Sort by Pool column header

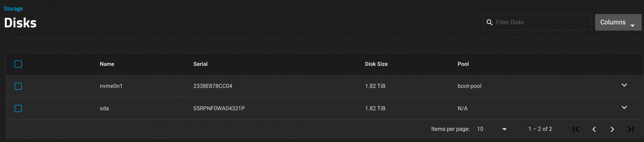(x=463, y=64)
